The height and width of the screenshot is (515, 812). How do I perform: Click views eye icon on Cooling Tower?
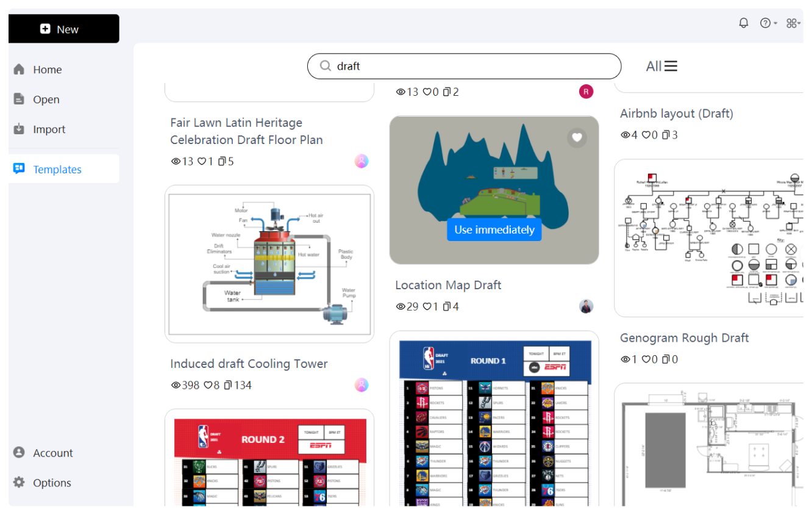coord(176,385)
